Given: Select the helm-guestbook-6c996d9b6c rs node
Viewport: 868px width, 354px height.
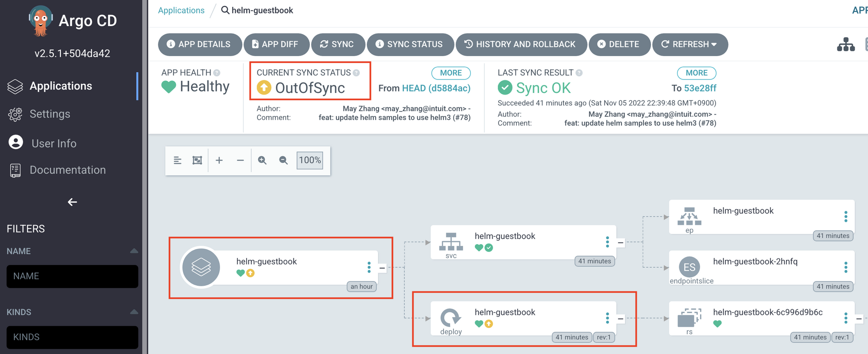Looking at the screenshot, I should click(762, 318).
